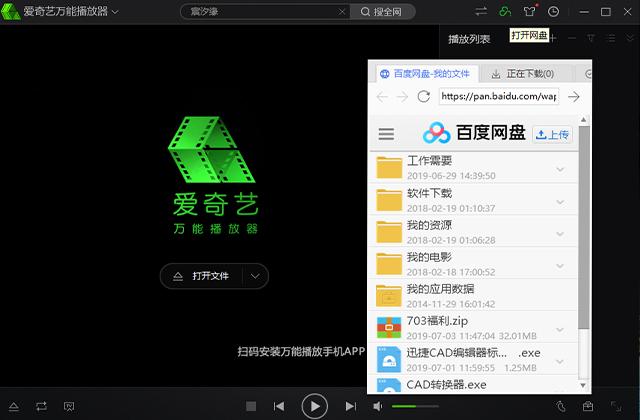Go back in the netdisk browser
640x420 pixels.
(x=382, y=97)
